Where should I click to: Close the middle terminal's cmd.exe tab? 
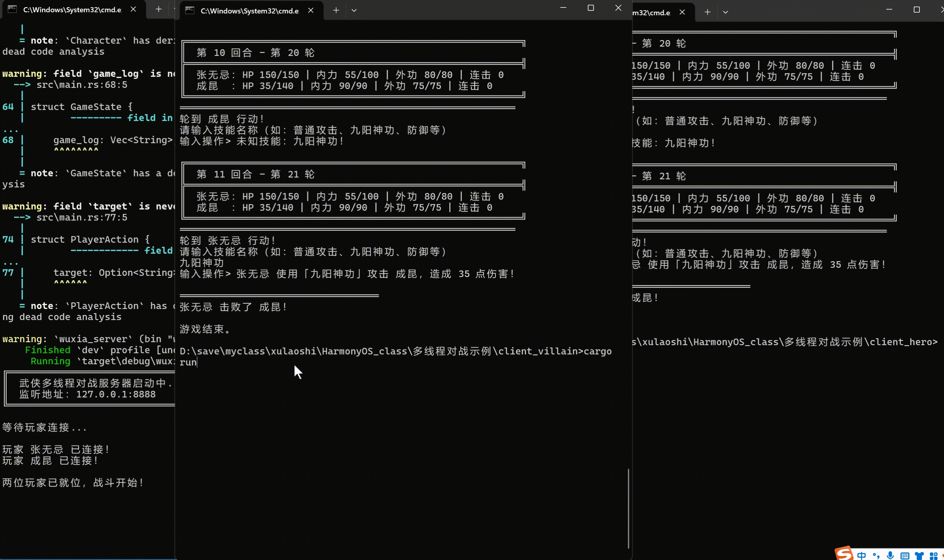point(311,10)
